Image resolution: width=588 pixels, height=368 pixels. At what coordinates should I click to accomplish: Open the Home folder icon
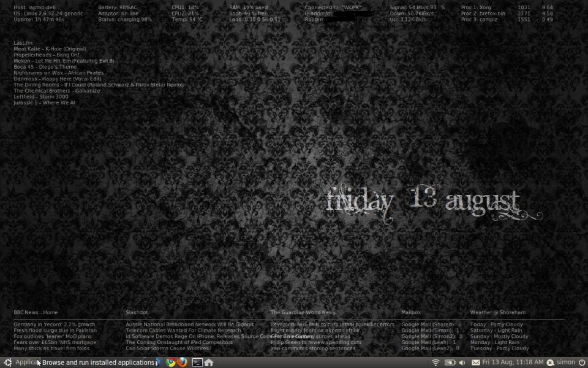tap(209, 362)
